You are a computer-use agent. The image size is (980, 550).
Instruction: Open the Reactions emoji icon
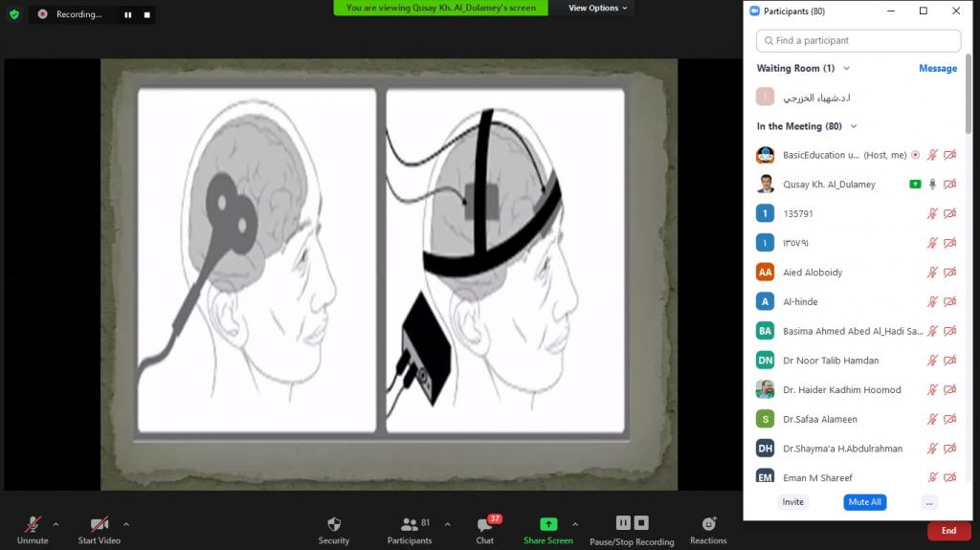pos(708,524)
